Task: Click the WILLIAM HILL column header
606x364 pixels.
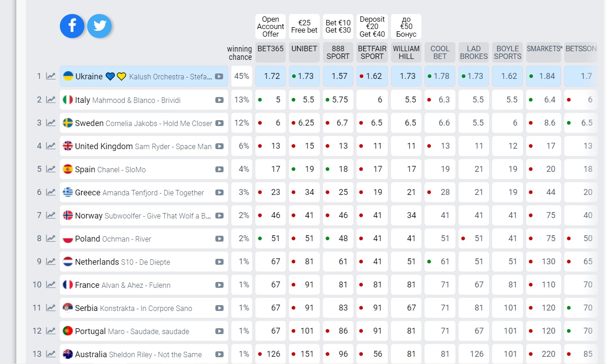Action: click(406, 52)
